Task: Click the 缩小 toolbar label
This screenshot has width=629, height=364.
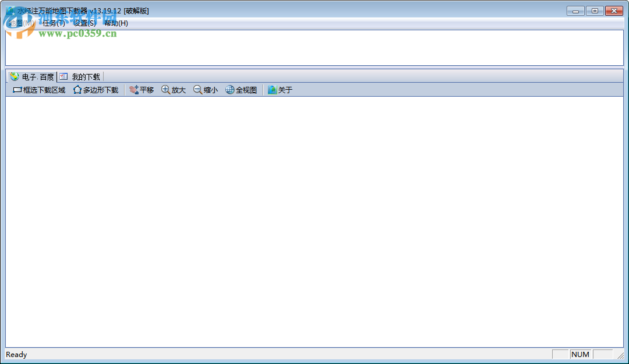Action: (x=211, y=90)
